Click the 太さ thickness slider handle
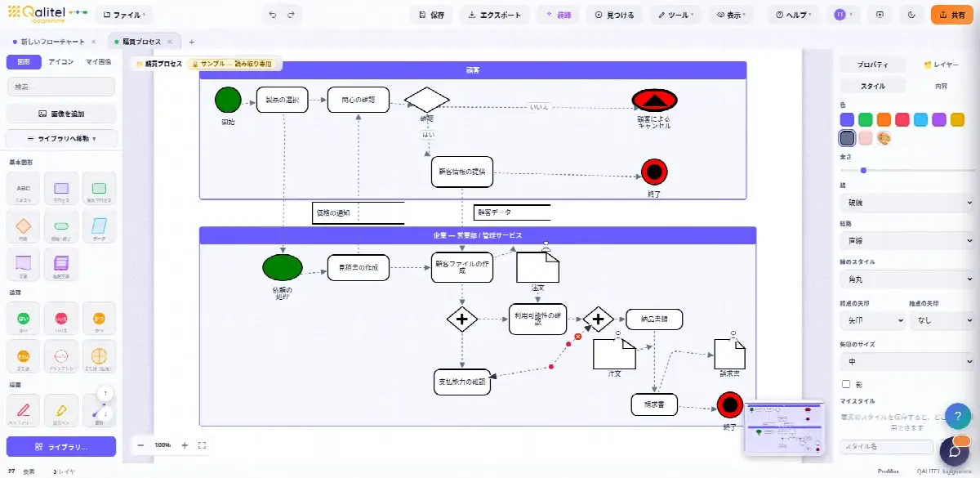Viewport: 980px width, 478px height. 863,170
